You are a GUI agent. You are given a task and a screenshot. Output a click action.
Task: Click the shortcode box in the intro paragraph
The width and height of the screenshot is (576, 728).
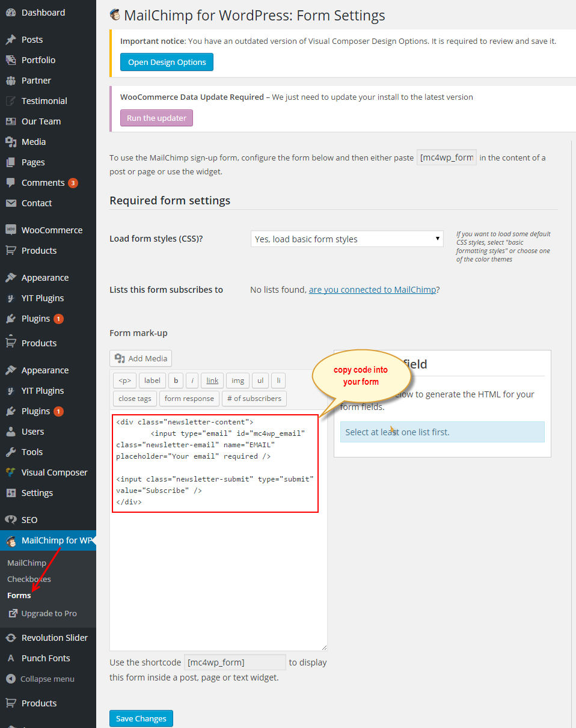(x=447, y=158)
